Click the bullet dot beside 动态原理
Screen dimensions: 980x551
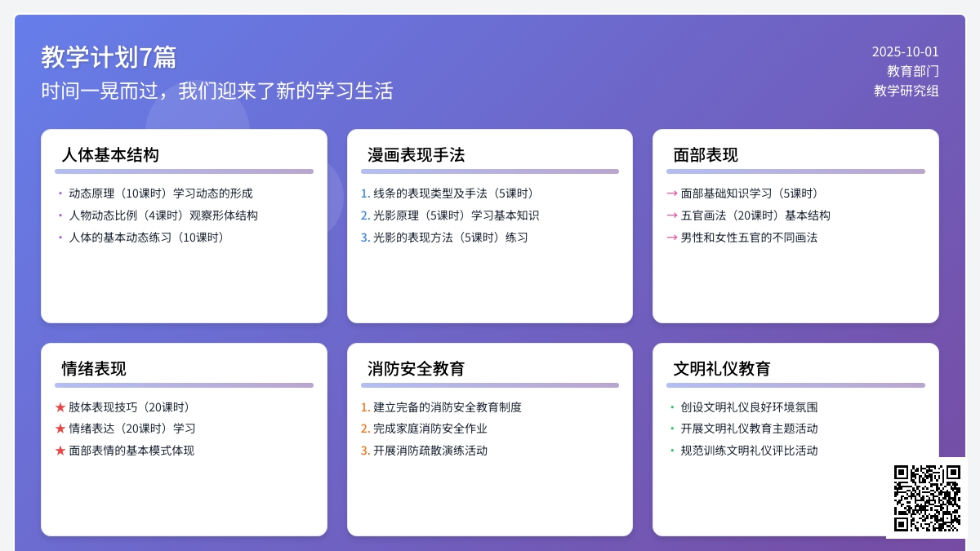tap(60, 193)
